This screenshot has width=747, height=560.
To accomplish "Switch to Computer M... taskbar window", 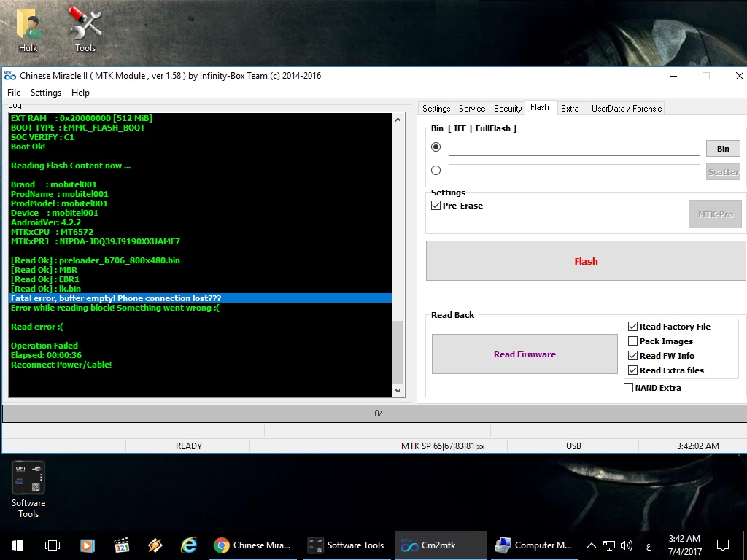I will click(533, 545).
